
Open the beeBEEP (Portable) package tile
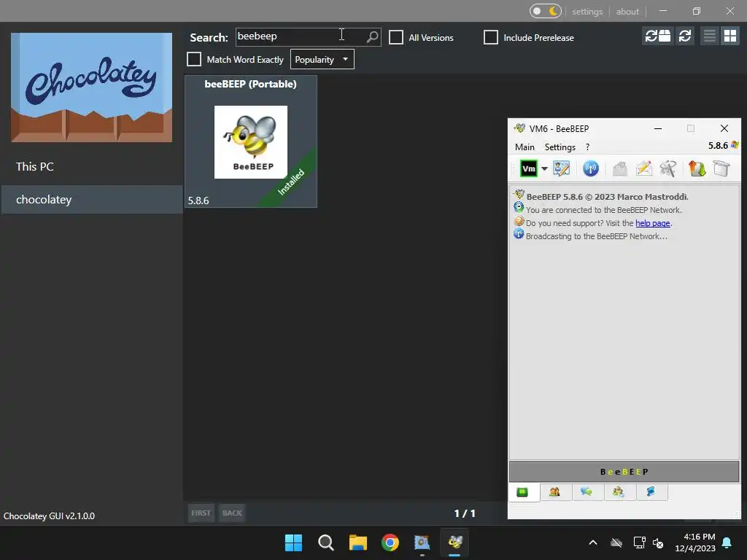click(x=251, y=141)
